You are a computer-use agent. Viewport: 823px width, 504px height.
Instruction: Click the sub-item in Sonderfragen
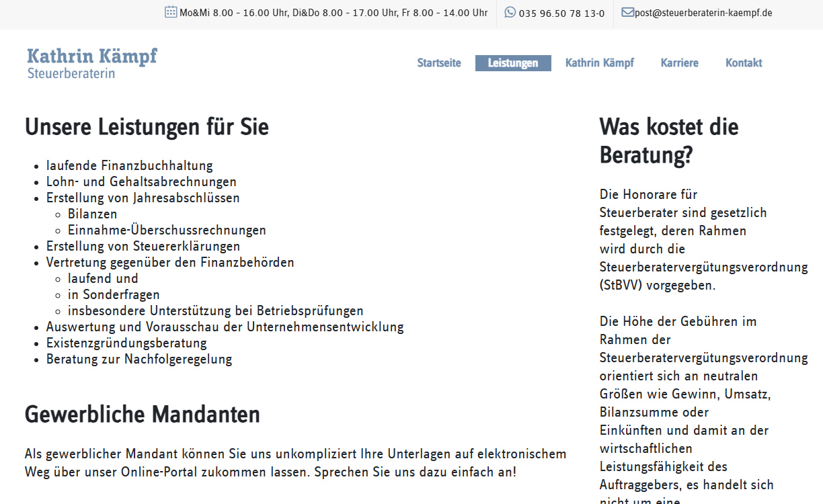pos(114,294)
